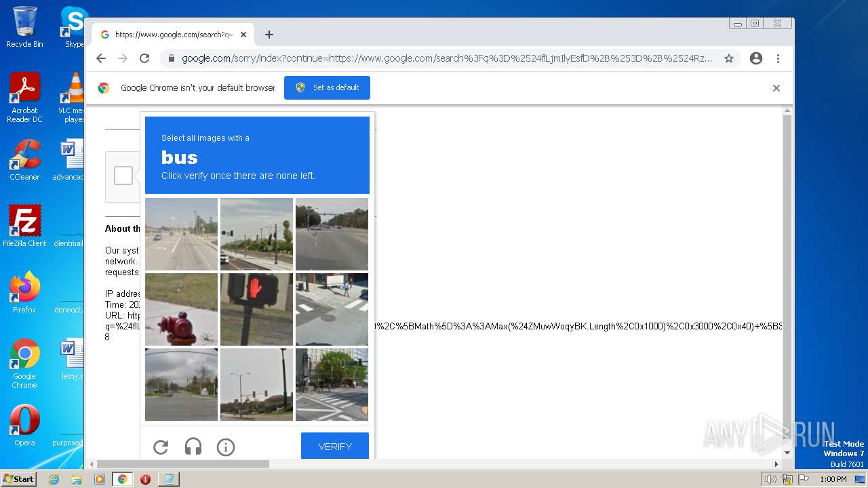Open Opera taskbar icon
The image size is (868, 488).
(x=145, y=479)
